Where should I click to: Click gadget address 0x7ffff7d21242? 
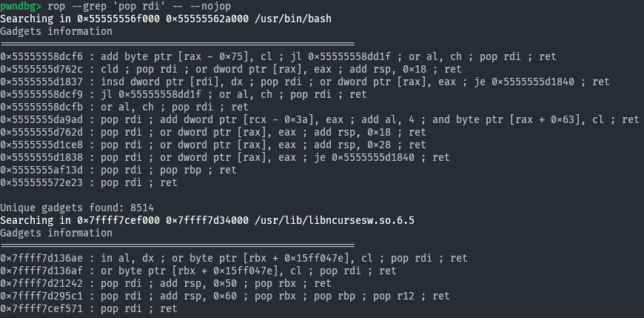pos(44,283)
